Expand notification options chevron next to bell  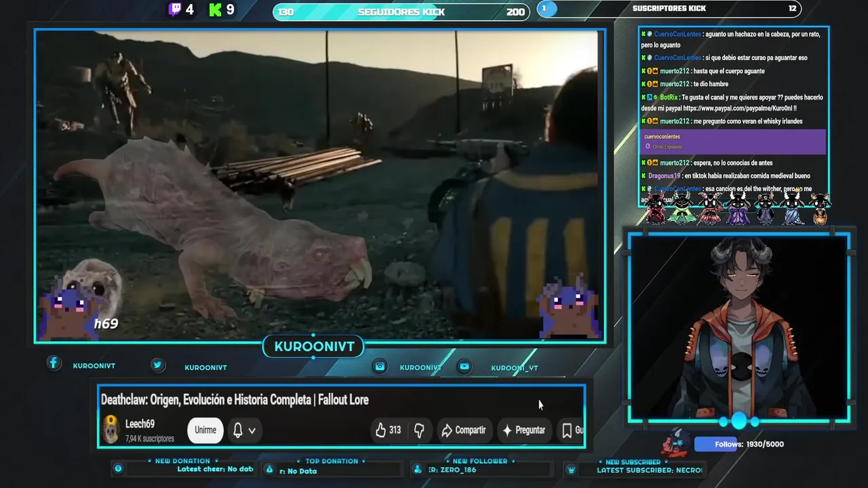pyautogui.click(x=252, y=430)
